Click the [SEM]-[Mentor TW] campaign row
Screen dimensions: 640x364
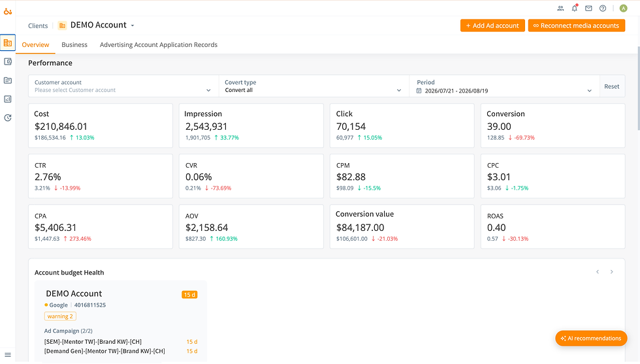(x=121, y=342)
